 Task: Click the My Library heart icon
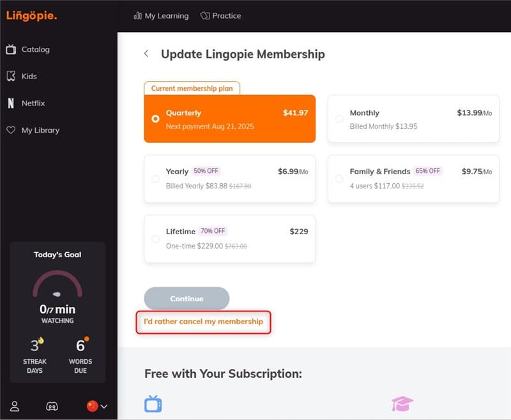pos(11,130)
